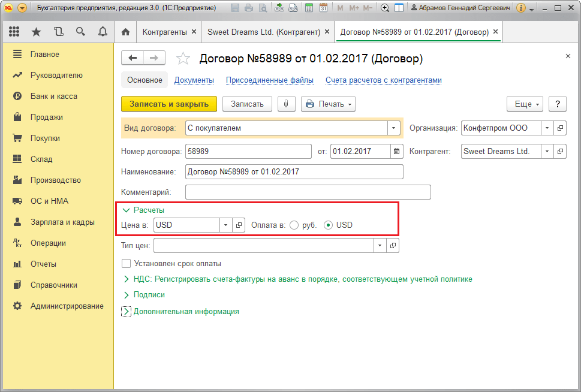Go to the home page icon

(x=125, y=32)
